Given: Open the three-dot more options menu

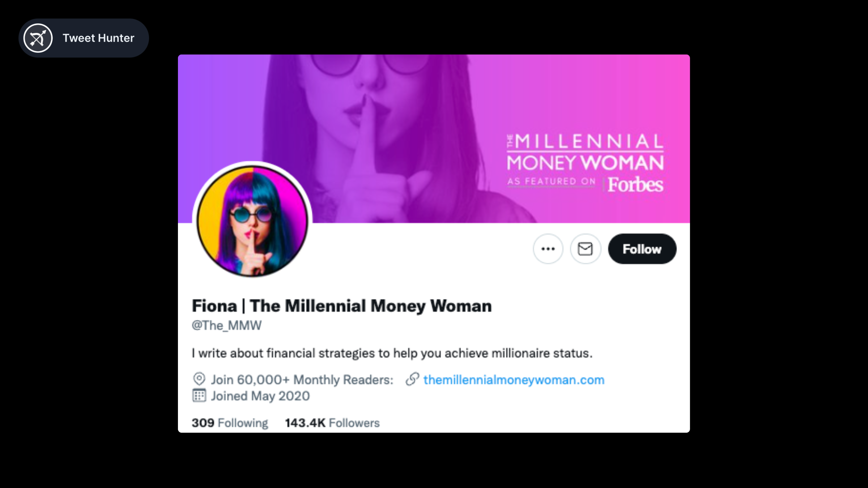Looking at the screenshot, I should (548, 249).
